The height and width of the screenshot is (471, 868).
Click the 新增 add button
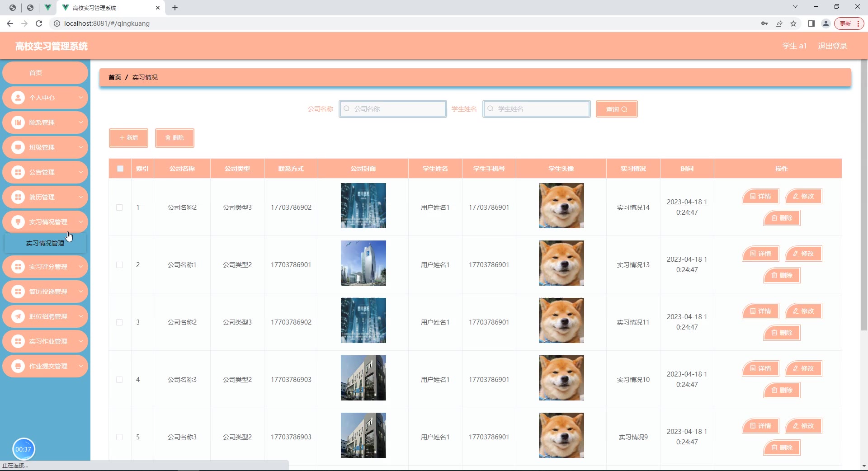click(128, 138)
